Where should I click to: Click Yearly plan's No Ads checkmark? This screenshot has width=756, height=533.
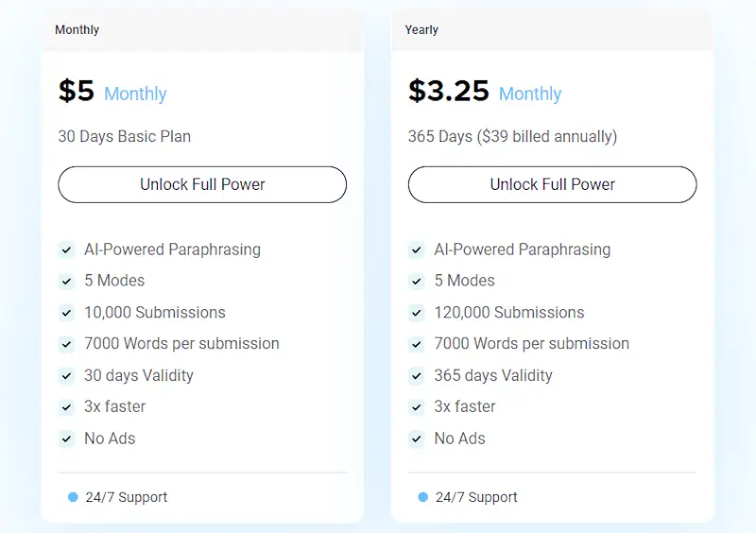(416, 438)
